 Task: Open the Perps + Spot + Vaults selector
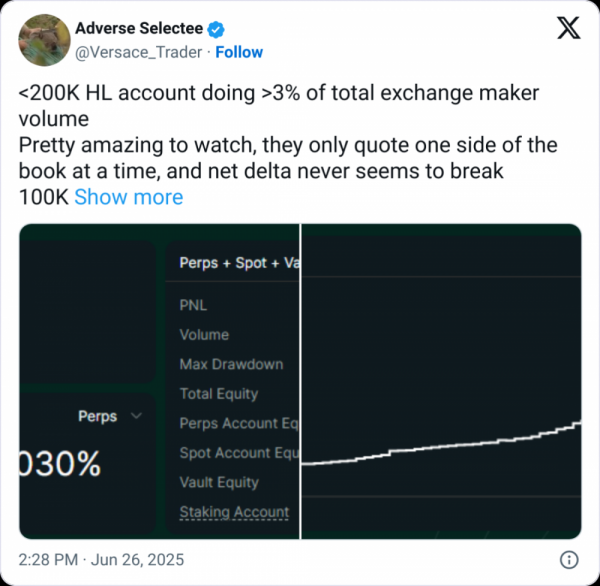coord(239,263)
